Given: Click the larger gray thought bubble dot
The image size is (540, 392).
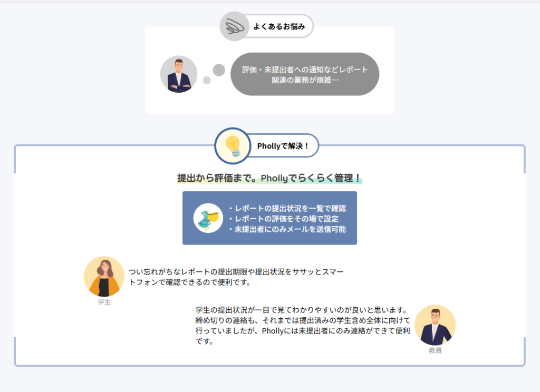Looking at the screenshot, I should (219, 70).
